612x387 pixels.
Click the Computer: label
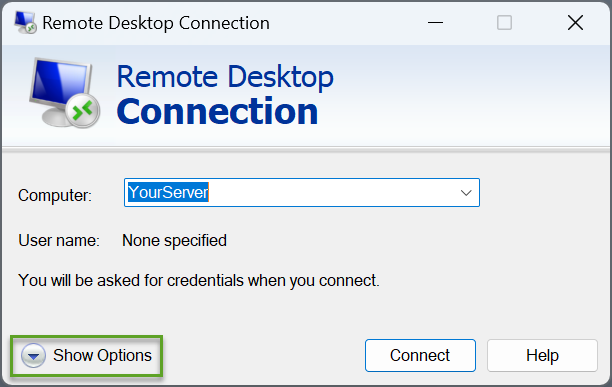[x=55, y=195]
